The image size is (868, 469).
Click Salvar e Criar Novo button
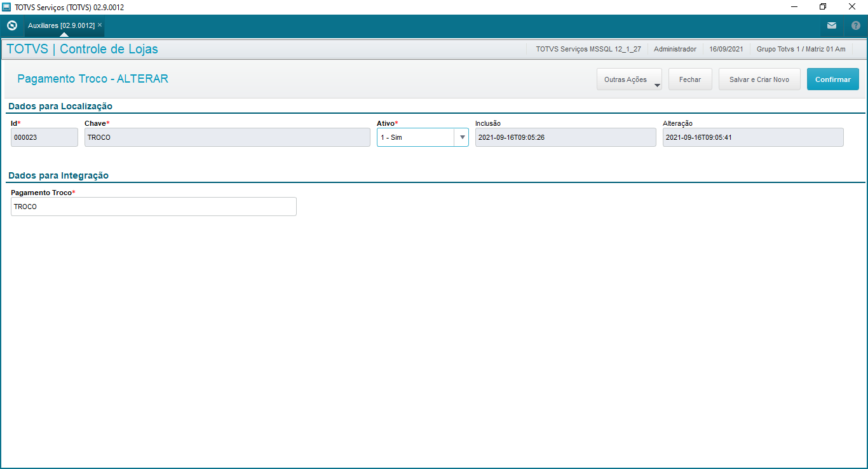tap(759, 79)
